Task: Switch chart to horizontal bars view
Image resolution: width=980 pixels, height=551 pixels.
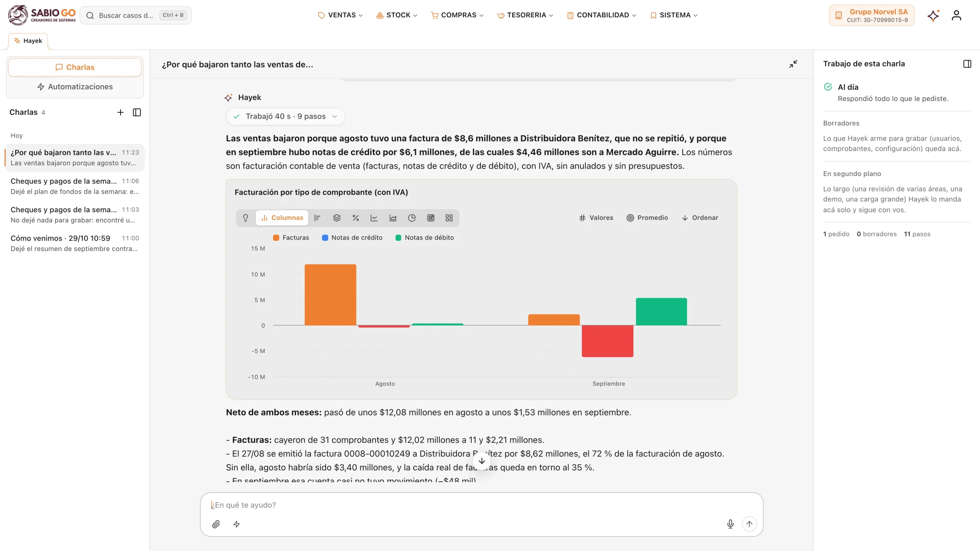Action: coord(317,218)
